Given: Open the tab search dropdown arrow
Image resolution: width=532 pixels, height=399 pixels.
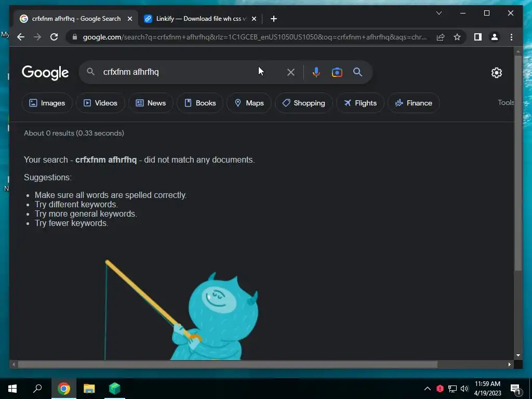Looking at the screenshot, I should click(438, 13).
